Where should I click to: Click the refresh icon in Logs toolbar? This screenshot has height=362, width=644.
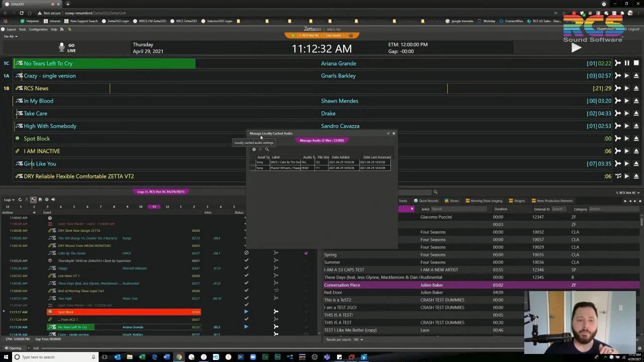click(20, 200)
